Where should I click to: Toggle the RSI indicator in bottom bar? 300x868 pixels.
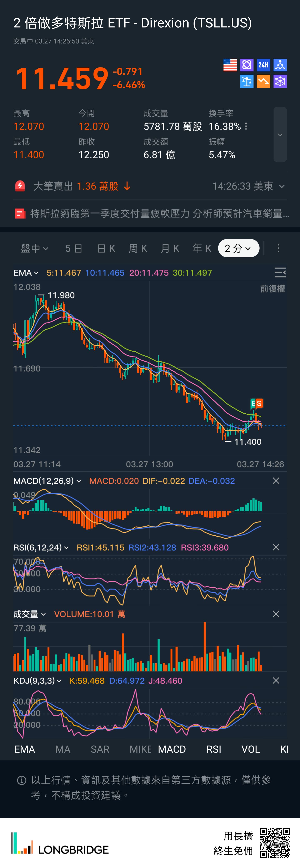pyautogui.click(x=214, y=749)
